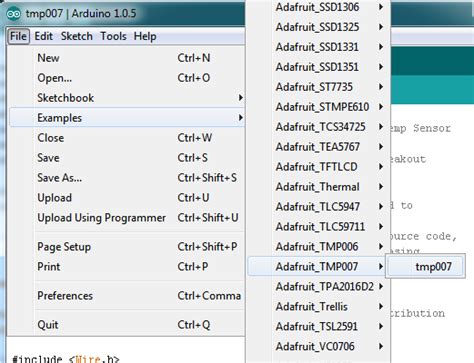The height and width of the screenshot is (363, 474).
Task: Open the tmp007 example sketch
Action: point(425,266)
